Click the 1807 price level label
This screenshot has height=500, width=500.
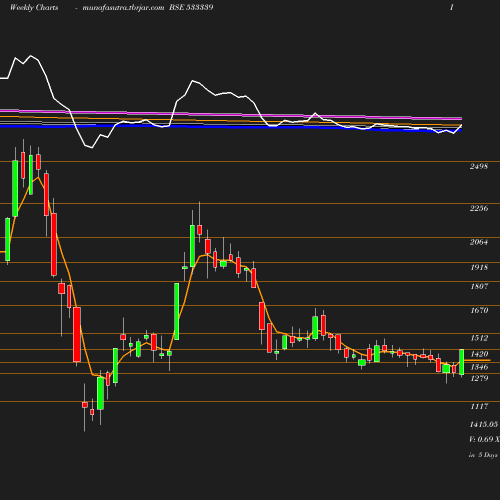point(479,286)
